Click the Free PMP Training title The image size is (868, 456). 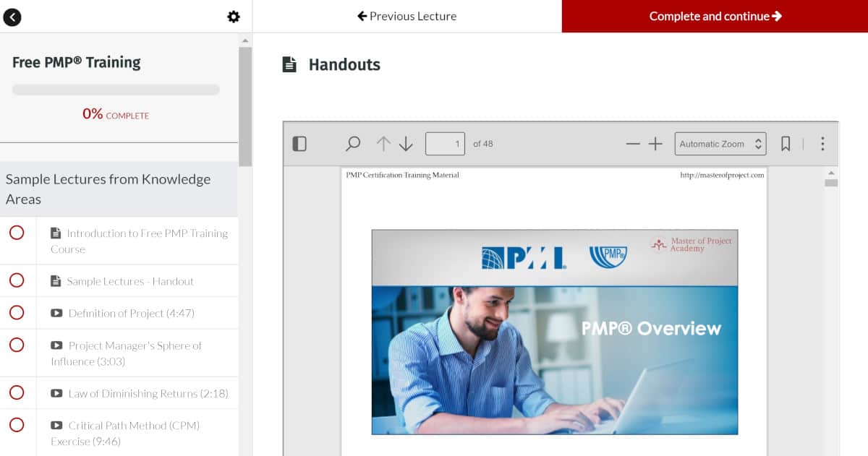(x=77, y=62)
